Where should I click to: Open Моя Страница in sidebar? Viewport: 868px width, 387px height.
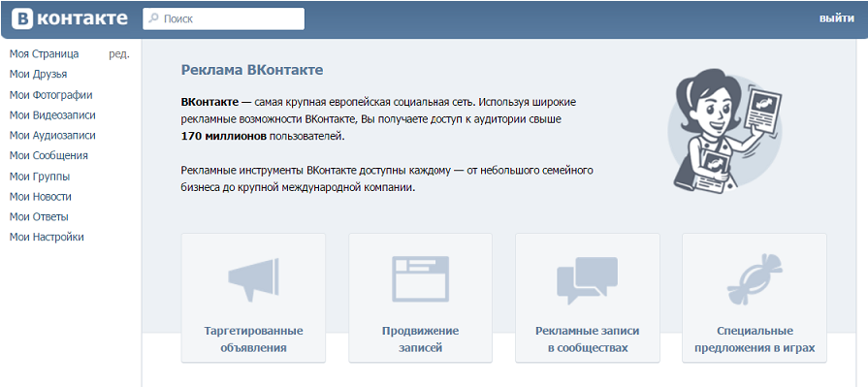[x=45, y=54]
